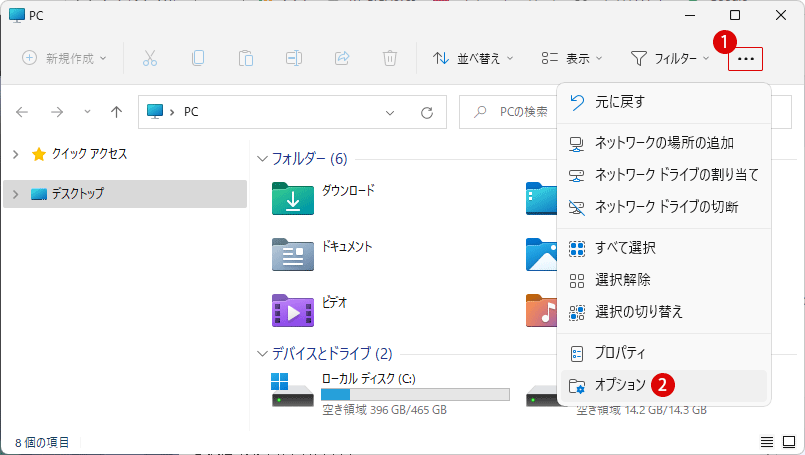Click the PC icon in address bar
This screenshot has height=455, width=805.
tap(155, 111)
